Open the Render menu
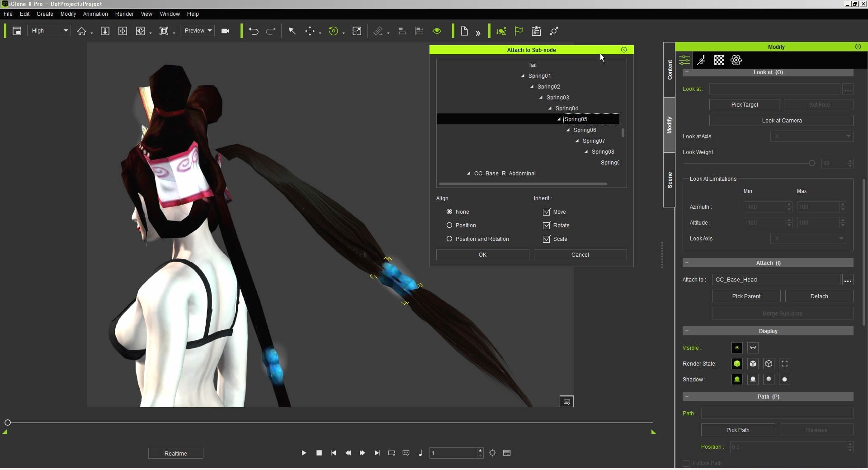868x470 pixels. pos(124,14)
